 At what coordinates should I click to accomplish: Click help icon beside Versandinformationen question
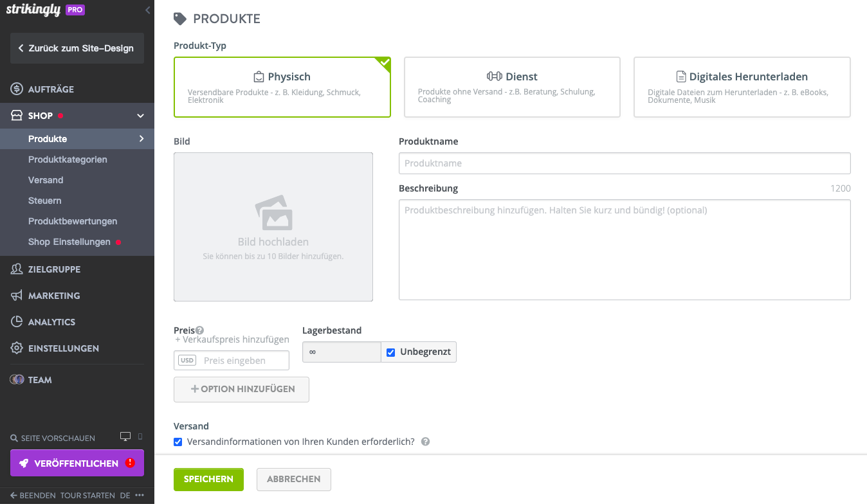coord(425,442)
